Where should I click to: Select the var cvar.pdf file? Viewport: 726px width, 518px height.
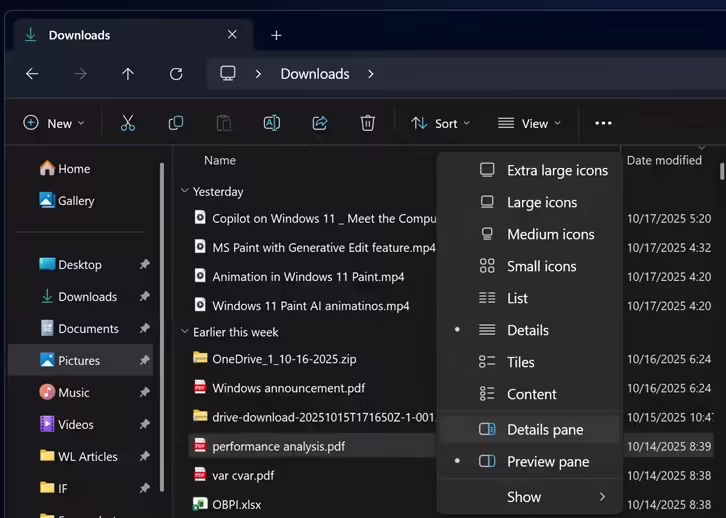pyautogui.click(x=243, y=476)
